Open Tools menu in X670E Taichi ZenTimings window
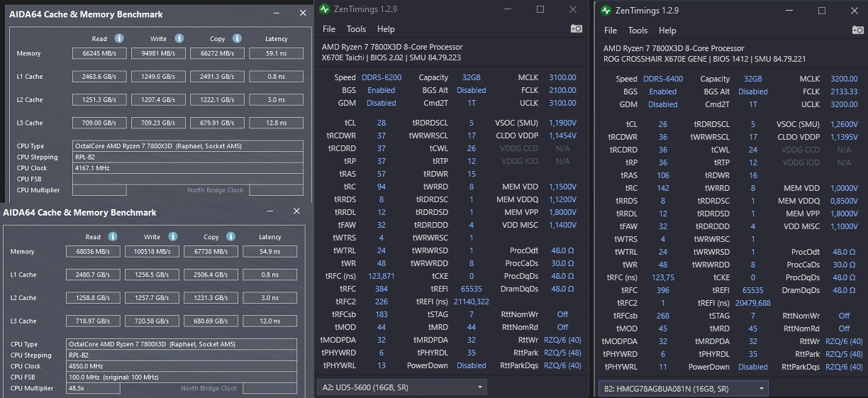 click(x=356, y=29)
